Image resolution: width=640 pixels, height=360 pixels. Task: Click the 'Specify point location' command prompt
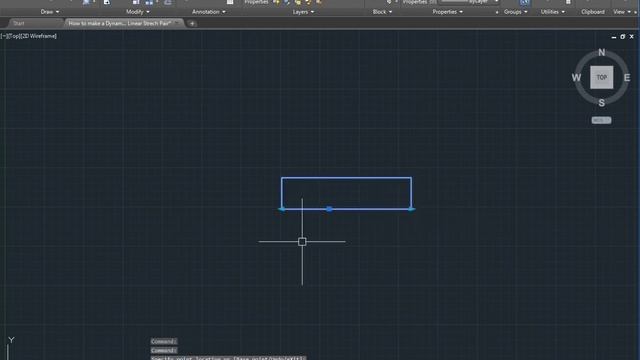click(228, 358)
